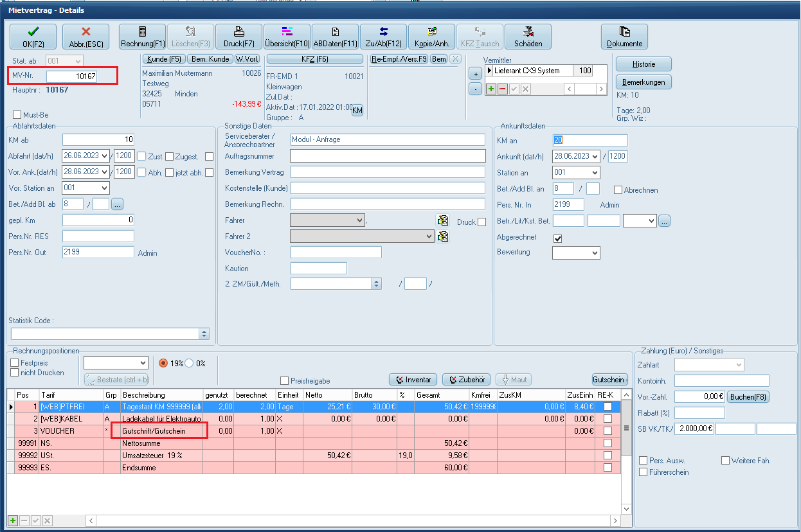Click the OK(F2) green checkmark button
801x532 pixels.
33,37
